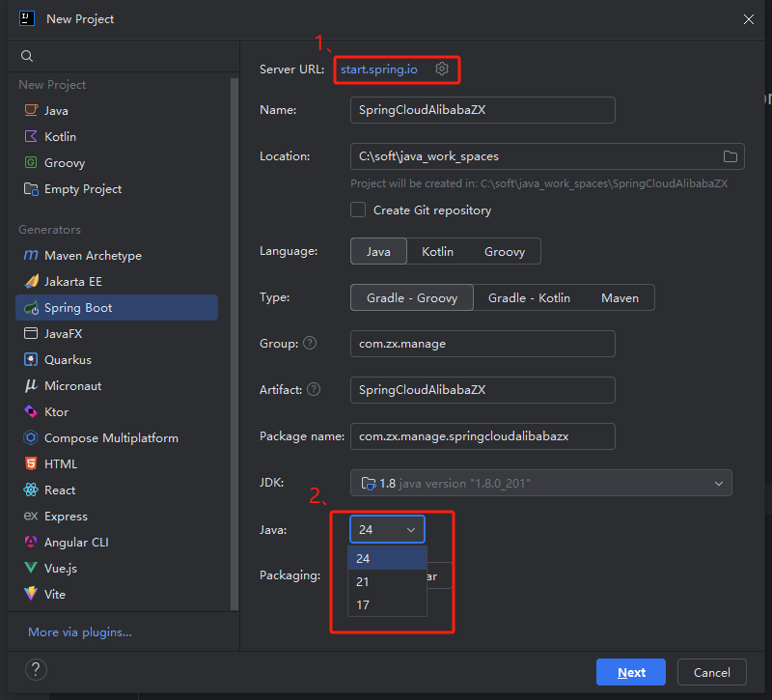Click the search magnifier icon in sidebar
This screenshot has width=772, height=700.
pos(27,56)
